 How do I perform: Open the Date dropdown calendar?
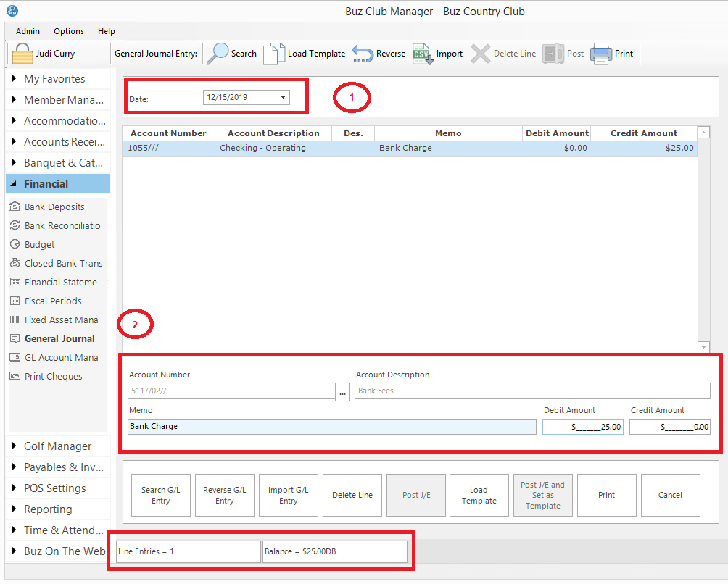click(x=283, y=97)
